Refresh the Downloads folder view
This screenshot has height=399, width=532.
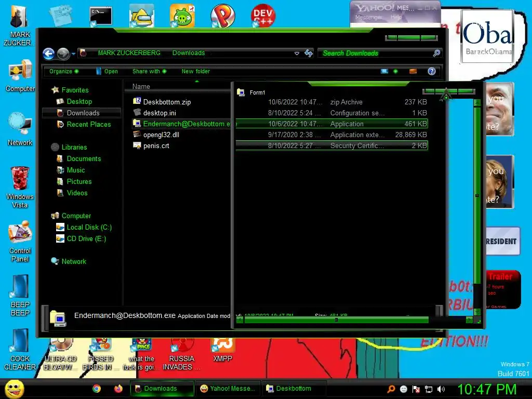[x=309, y=54]
